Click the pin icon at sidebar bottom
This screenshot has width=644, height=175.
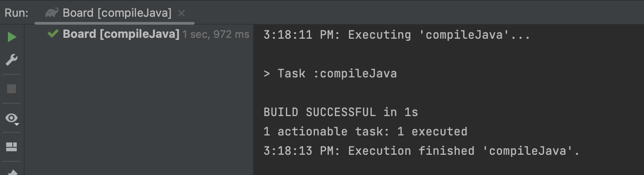click(x=12, y=172)
